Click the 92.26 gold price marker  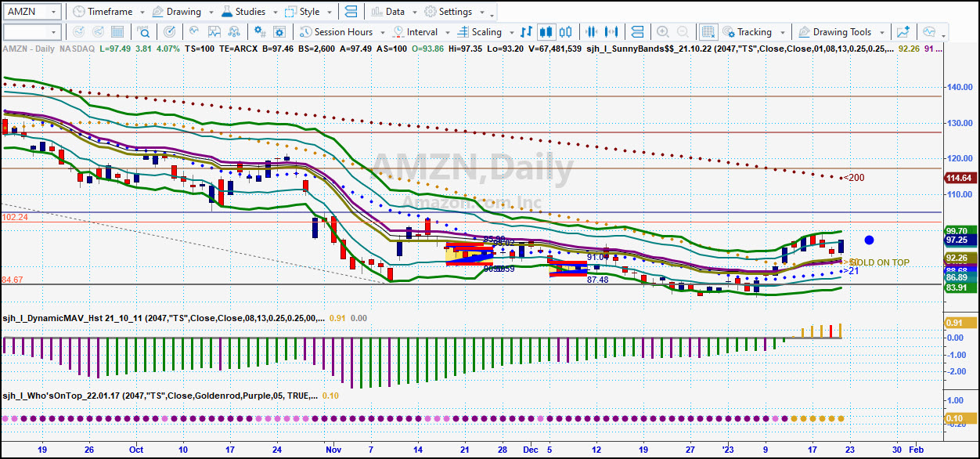959,258
